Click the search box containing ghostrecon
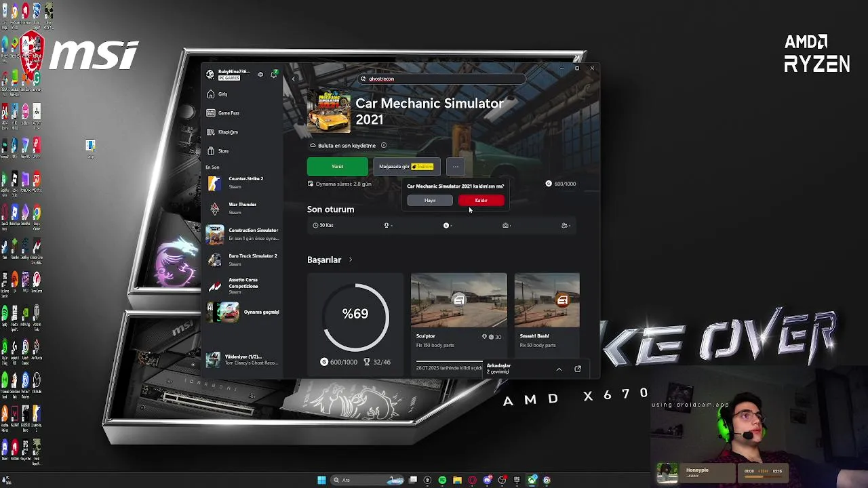Viewport: 868px width, 488px height. 441,79
